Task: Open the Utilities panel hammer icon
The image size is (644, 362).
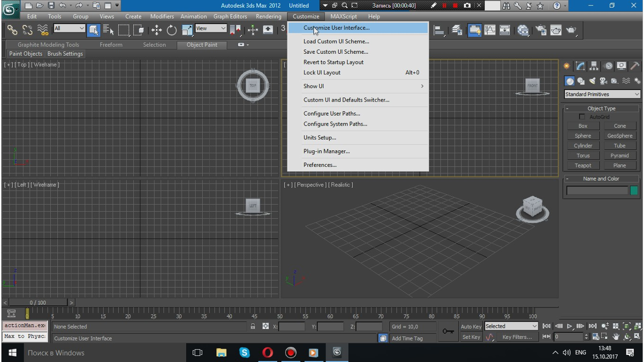Action: pyautogui.click(x=635, y=66)
